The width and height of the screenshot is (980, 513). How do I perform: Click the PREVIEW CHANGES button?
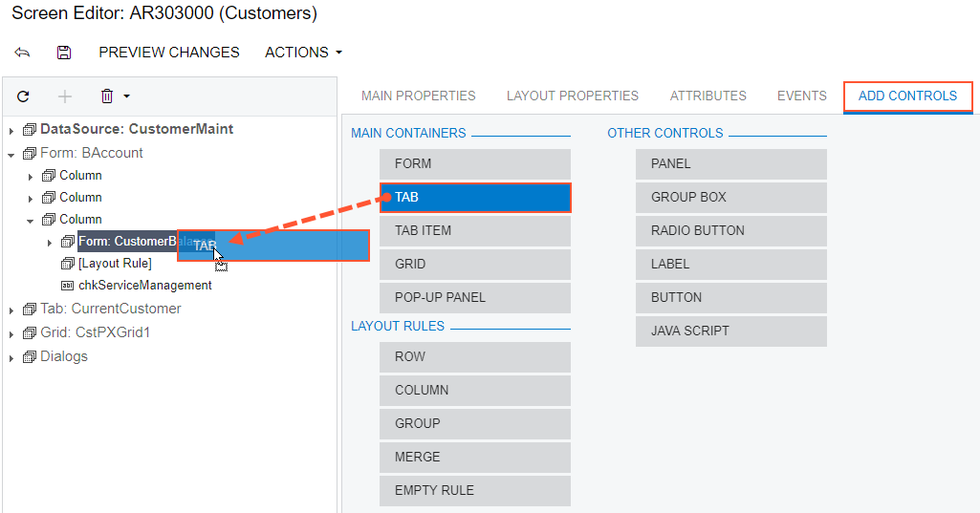click(x=169, y=53)
